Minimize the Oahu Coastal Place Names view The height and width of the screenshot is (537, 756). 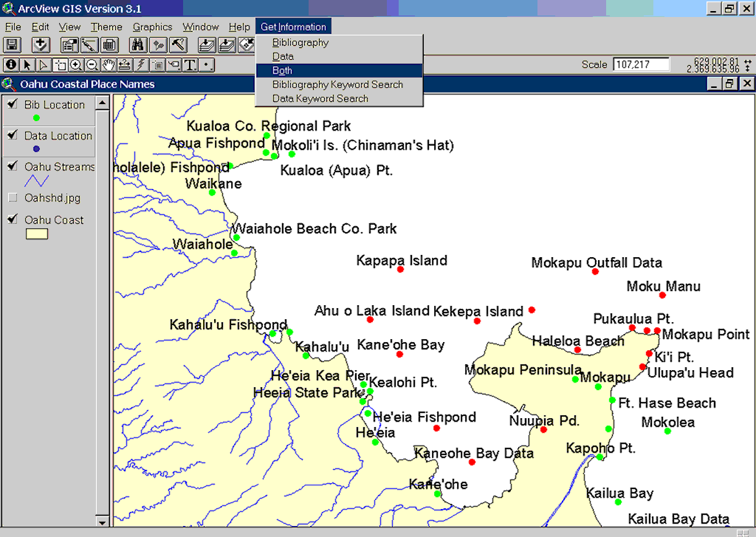click(x=715, y=84)
